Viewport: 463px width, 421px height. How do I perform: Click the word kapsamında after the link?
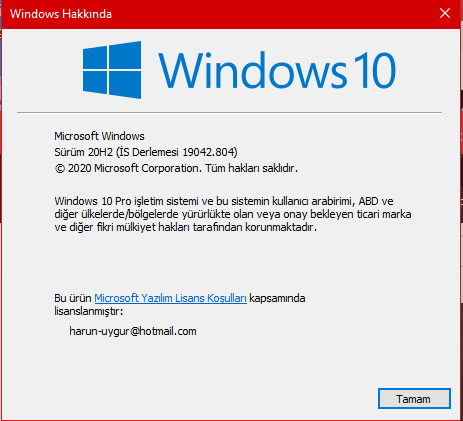(277, 298)
